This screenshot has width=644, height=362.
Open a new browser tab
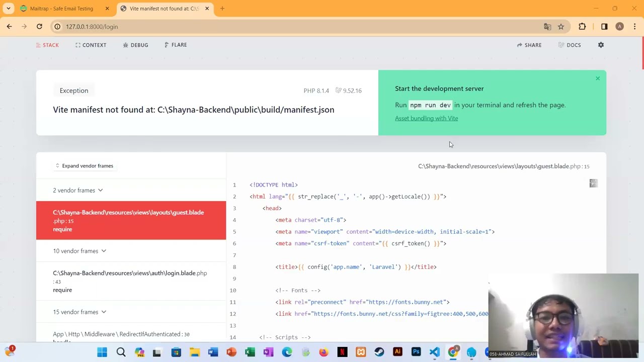tap(222, 9)
